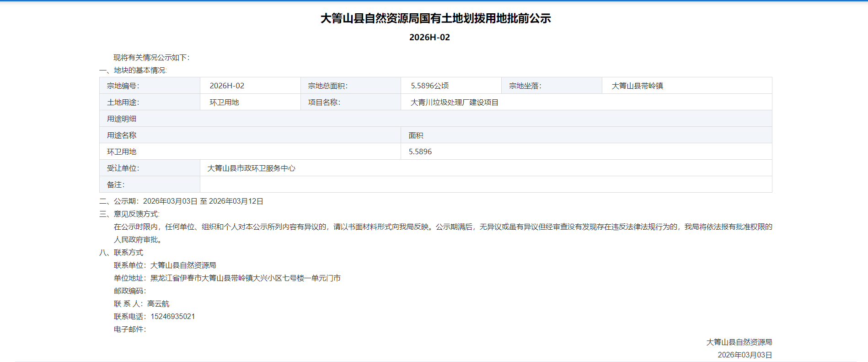Click the parcel location cell 大箐山县带岭镇

point(637,86)
